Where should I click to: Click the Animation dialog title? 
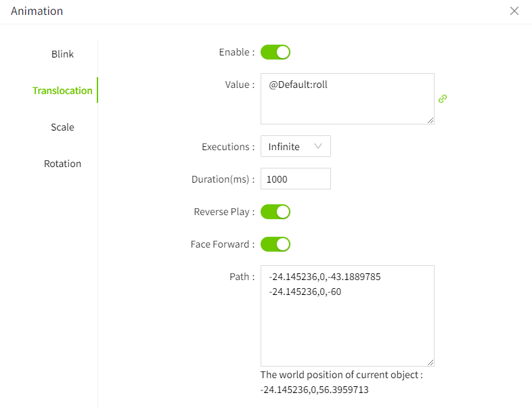pyautogui.click(x=37, y=11)
